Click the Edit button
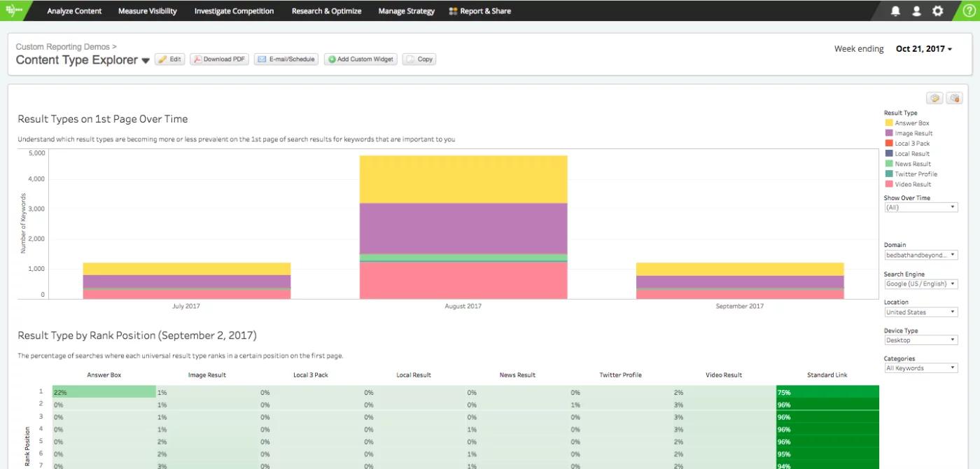The height and width of the screenshot is (469, 980). click(170, 59)
